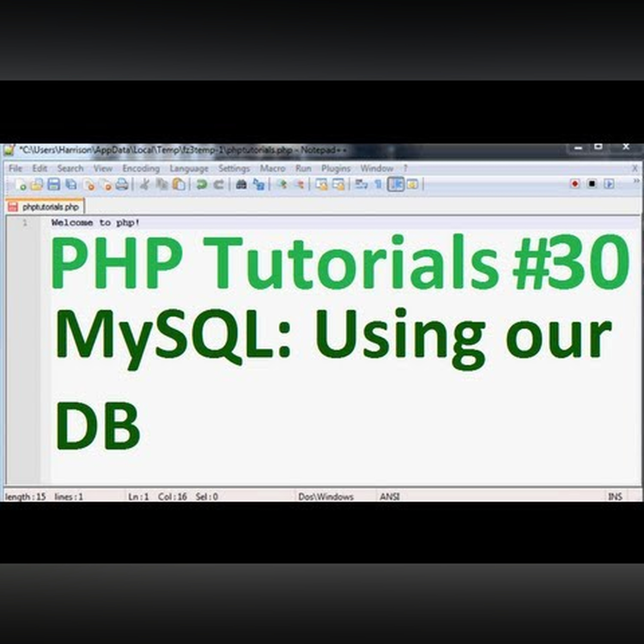644x644 pixels.
Task: Undo the last edit with the green arrow
Action: tap(201, 184)
